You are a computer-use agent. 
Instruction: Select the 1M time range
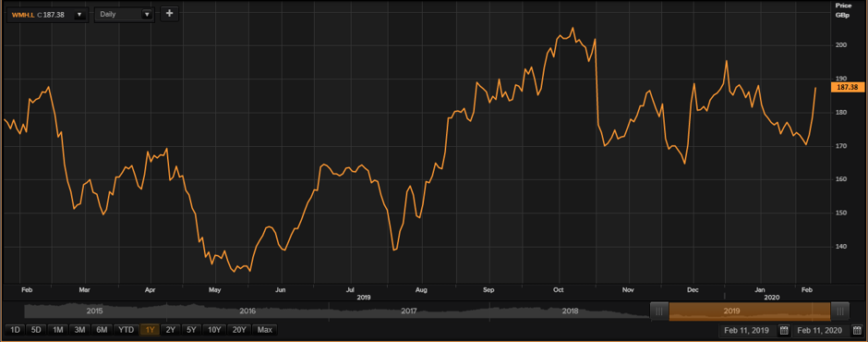click(x=57, y=330)
